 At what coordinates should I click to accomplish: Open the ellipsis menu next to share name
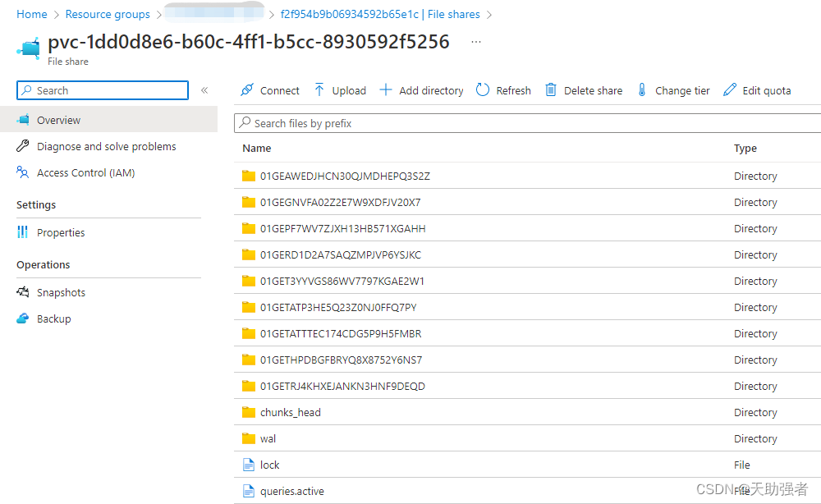pos(475,42)
